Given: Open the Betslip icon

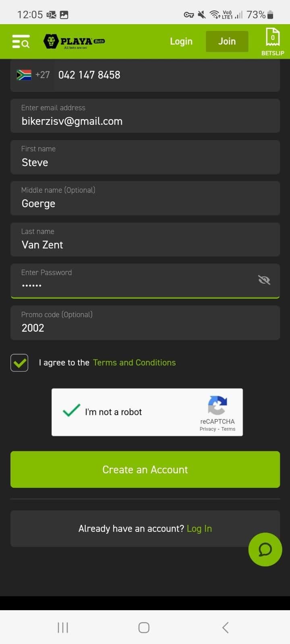Looking at the screenshot, I should pos(273,41).
